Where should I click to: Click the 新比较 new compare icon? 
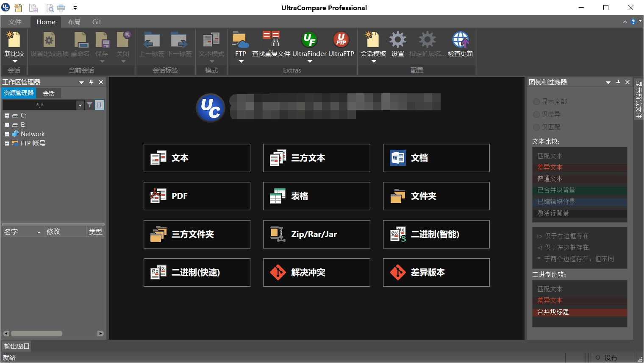(x=14, y=40)
